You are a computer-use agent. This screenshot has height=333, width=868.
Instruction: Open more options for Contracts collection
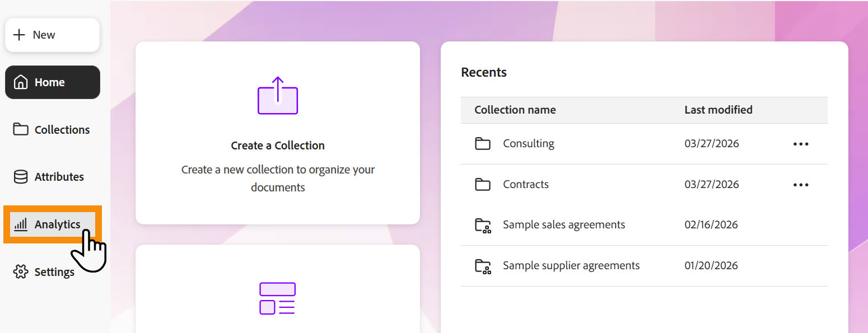[x=801, y=185]
